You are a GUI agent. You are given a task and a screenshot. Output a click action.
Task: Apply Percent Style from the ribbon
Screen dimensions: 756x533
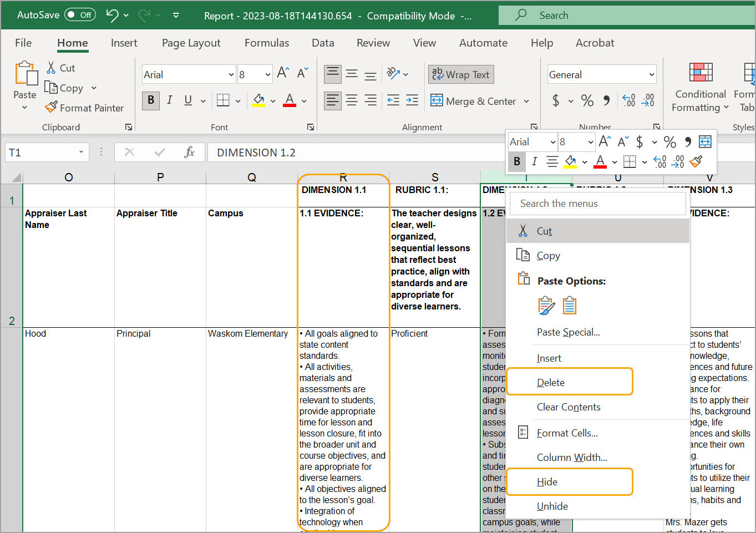(x=587, y=100)
